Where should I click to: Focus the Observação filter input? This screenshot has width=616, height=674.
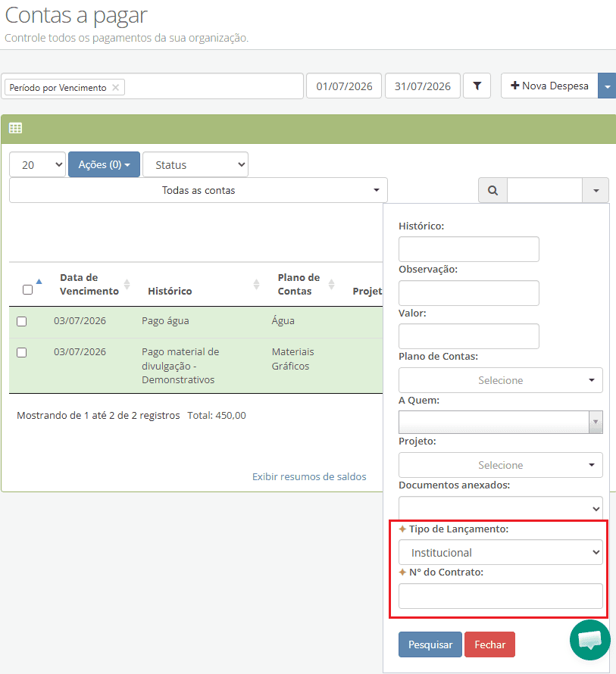click(x=469, y=293)
